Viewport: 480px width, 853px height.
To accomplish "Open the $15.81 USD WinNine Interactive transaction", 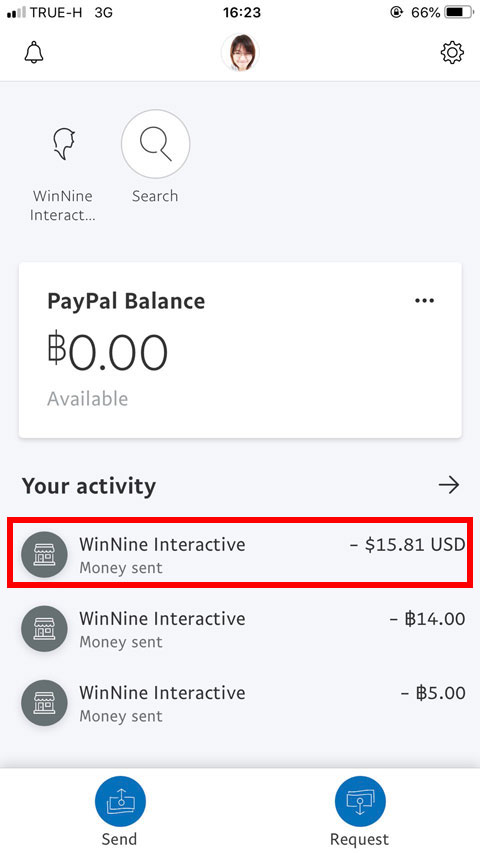I will (240, 553).
